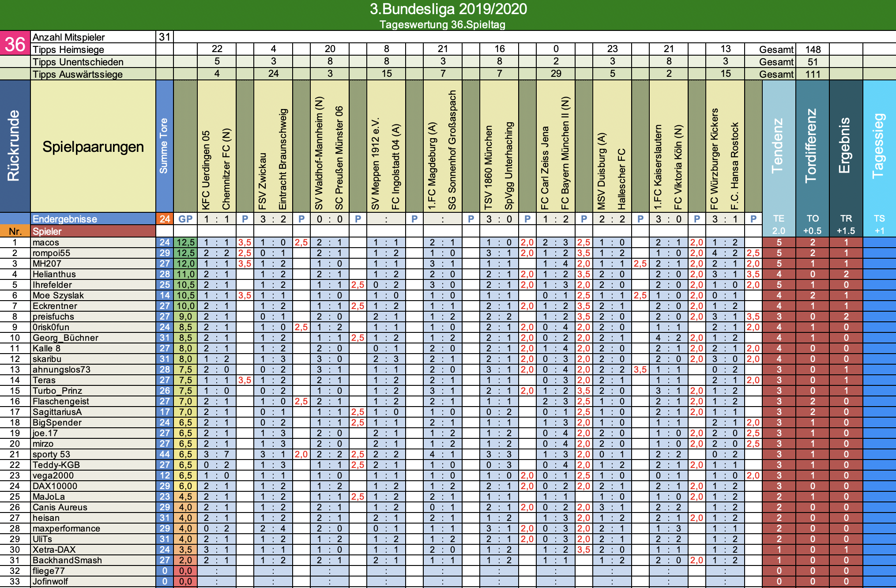The height and width of the screenshot is (588, 896).
Task: Click the '+0.5' bonus value cell
Action: (812, 231)
